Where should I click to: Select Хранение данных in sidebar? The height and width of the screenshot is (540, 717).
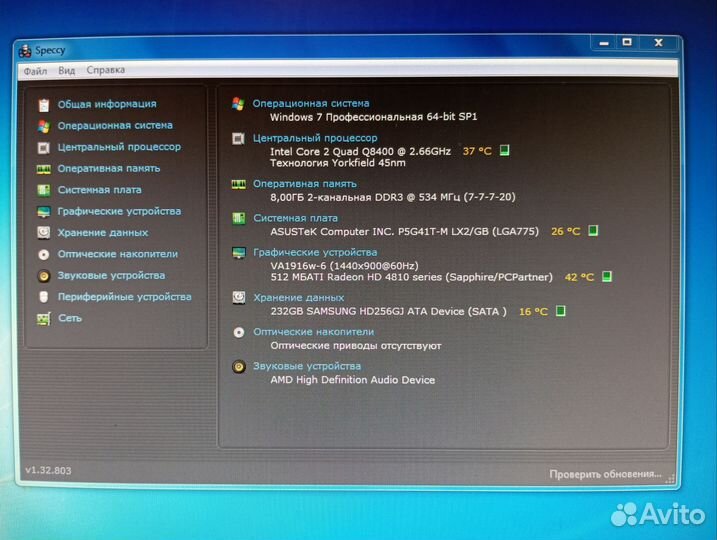click(103, 233)
